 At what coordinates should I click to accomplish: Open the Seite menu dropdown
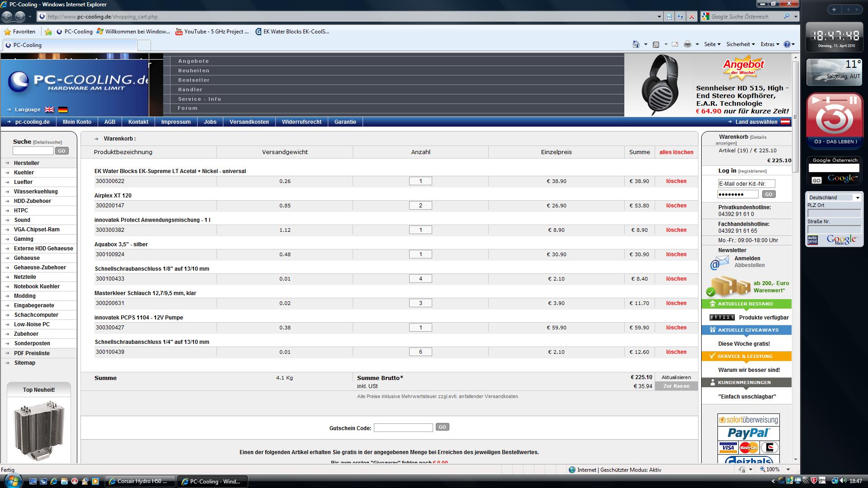tap(712, 44)
